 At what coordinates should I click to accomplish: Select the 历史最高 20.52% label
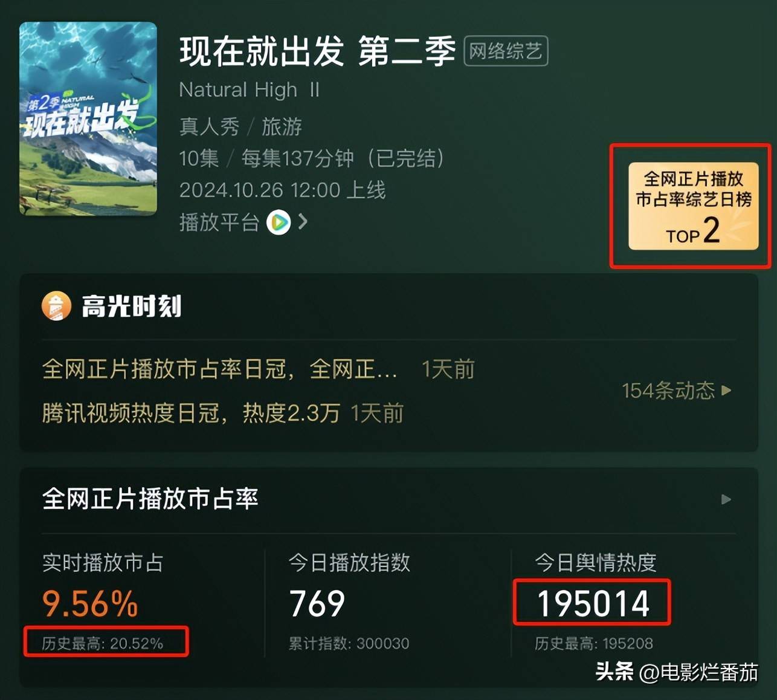[x=103, y=643]
